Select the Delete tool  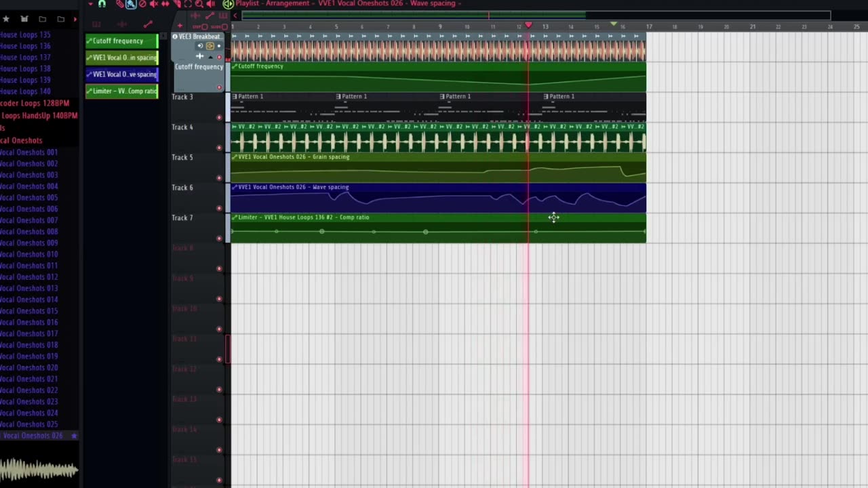142,4
